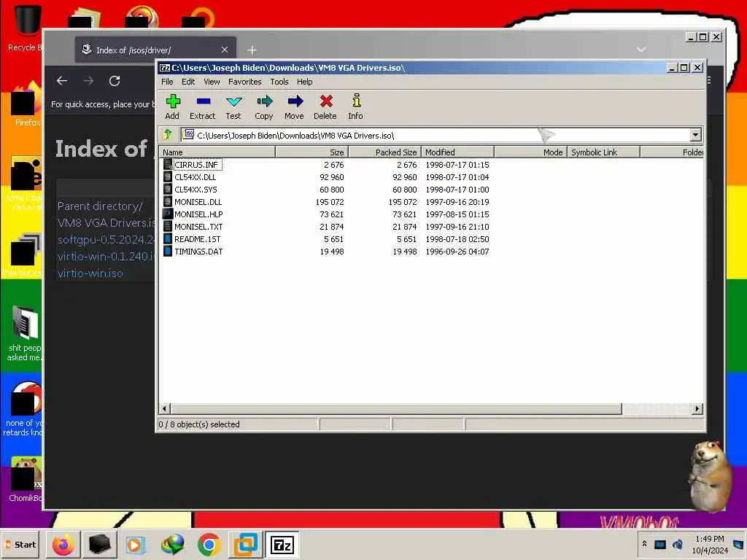This screenshot has height=560, width=747.
Task: Open Firefox from the taskbar
Action: [x=63, y=545]
